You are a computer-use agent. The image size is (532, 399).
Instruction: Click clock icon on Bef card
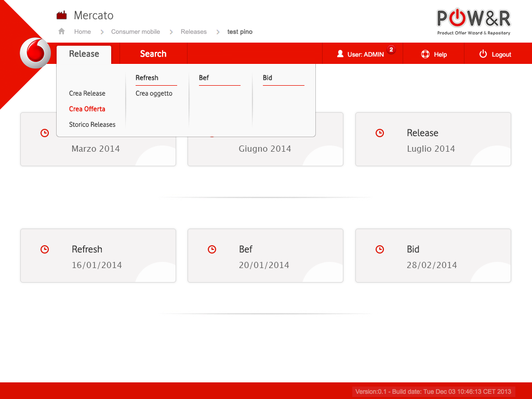click(212, 249)
